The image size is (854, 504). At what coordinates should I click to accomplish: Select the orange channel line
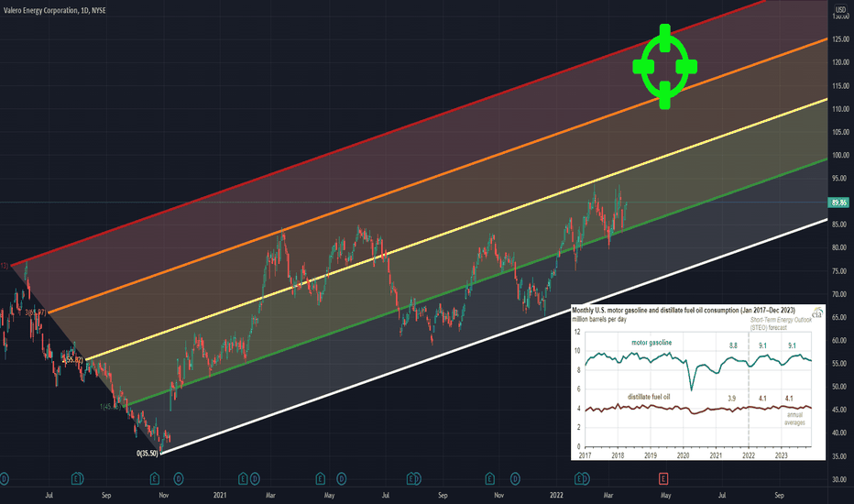coord(437,177)
